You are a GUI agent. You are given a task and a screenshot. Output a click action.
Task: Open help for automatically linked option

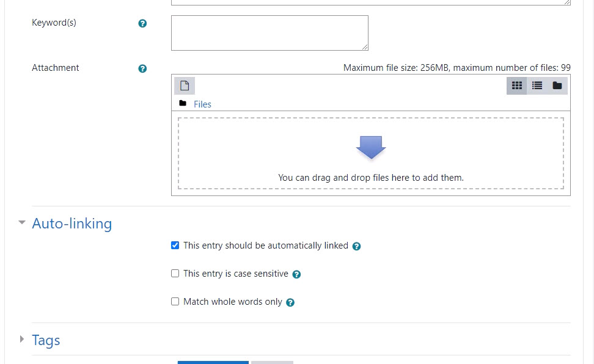pos(356,246)
